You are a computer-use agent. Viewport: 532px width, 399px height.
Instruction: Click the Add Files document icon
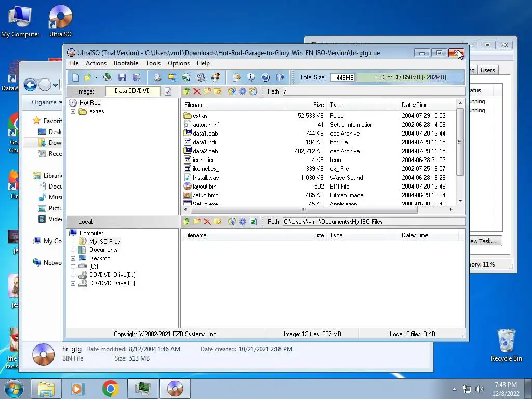236,77
